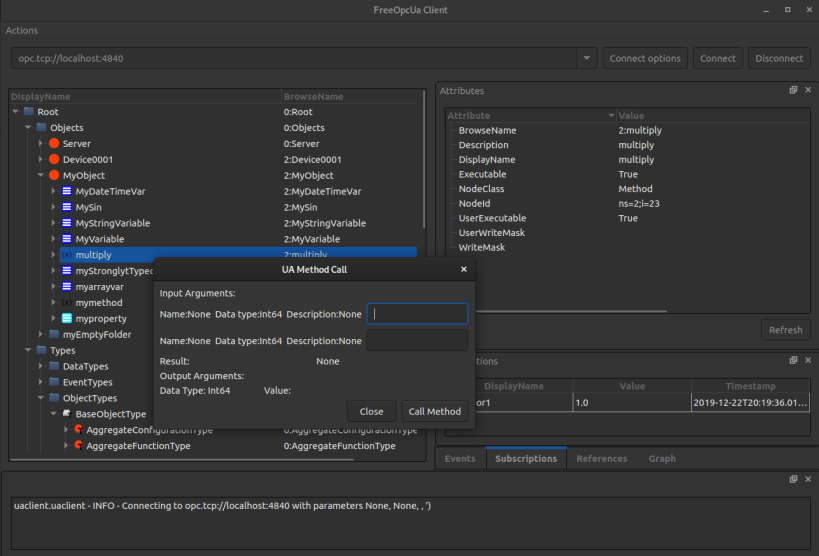819x556 pixels.
Task: Click the mymethod method icon
Action: 67,303
